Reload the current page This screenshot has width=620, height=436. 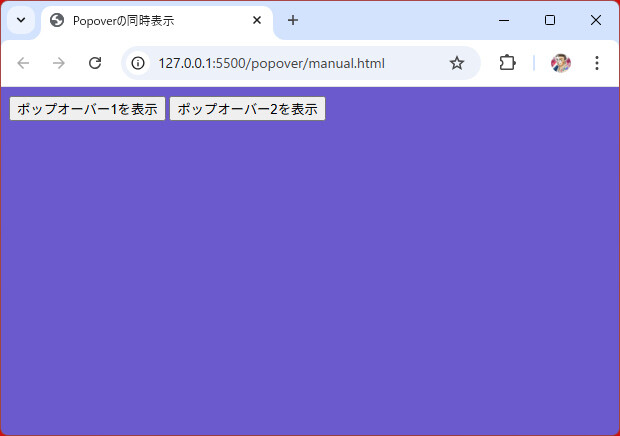pyautogui.click(x=95, y=63)
